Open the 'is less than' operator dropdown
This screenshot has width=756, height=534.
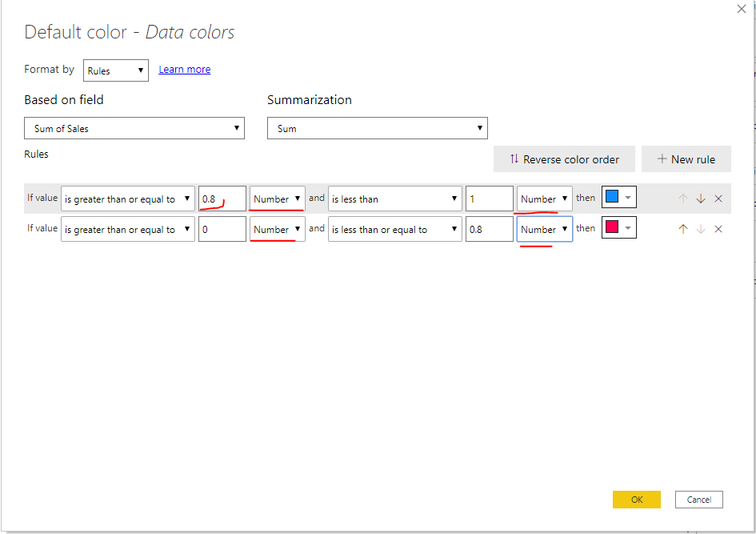[395, 199]
